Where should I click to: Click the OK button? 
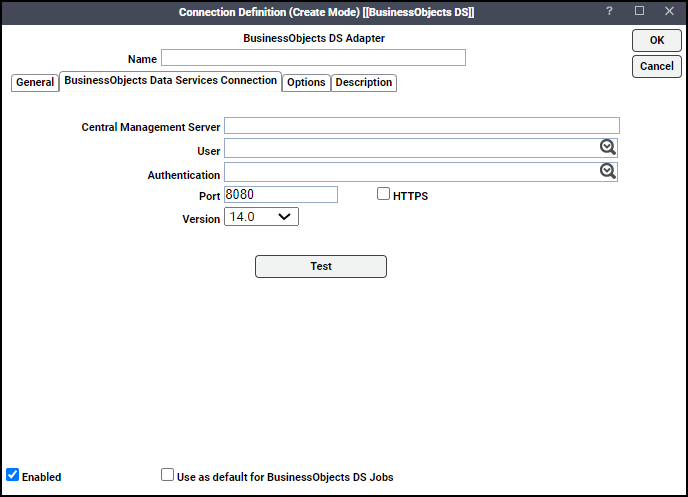(x=657, y=40)
